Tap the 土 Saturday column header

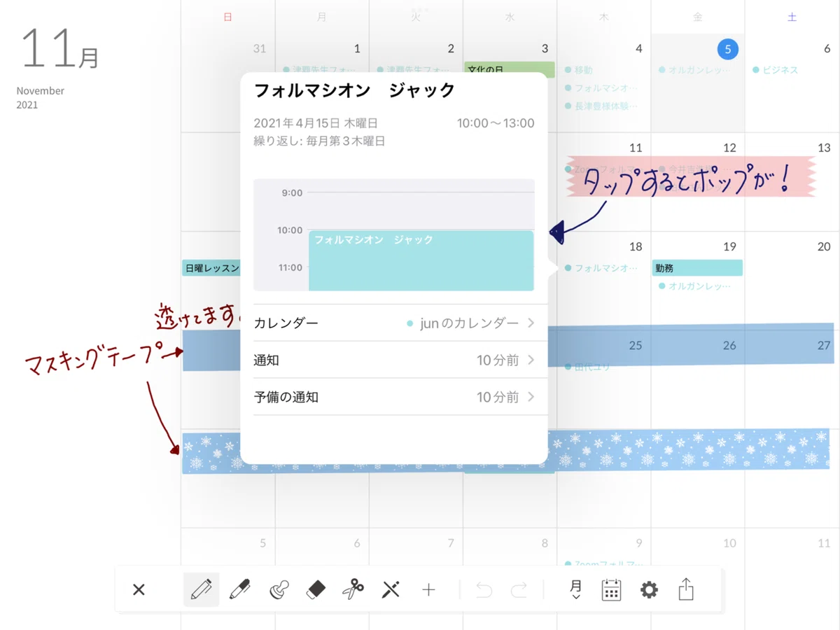792,17
